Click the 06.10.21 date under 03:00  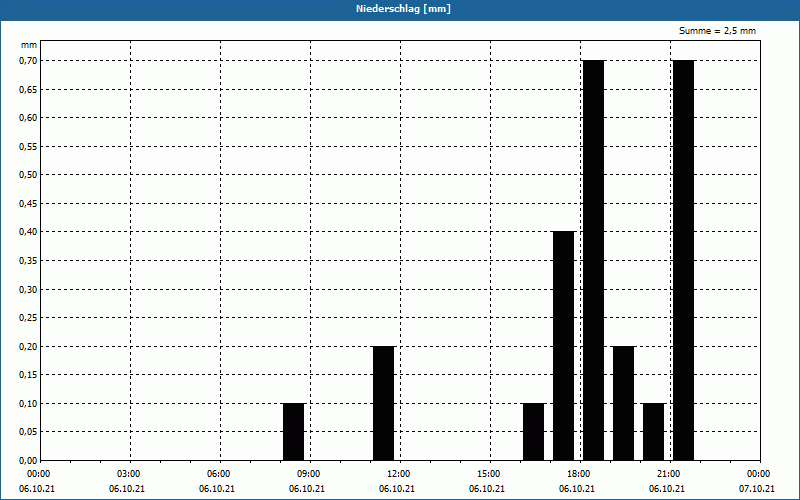(127, 489)
